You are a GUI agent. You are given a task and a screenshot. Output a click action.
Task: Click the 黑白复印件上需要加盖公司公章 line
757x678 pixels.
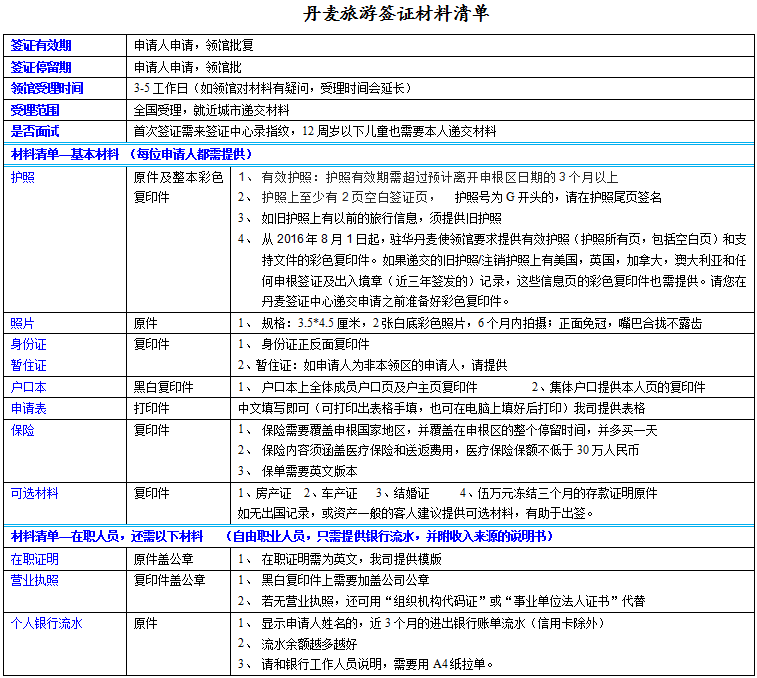pyautogui.click(x=334, y=580)
